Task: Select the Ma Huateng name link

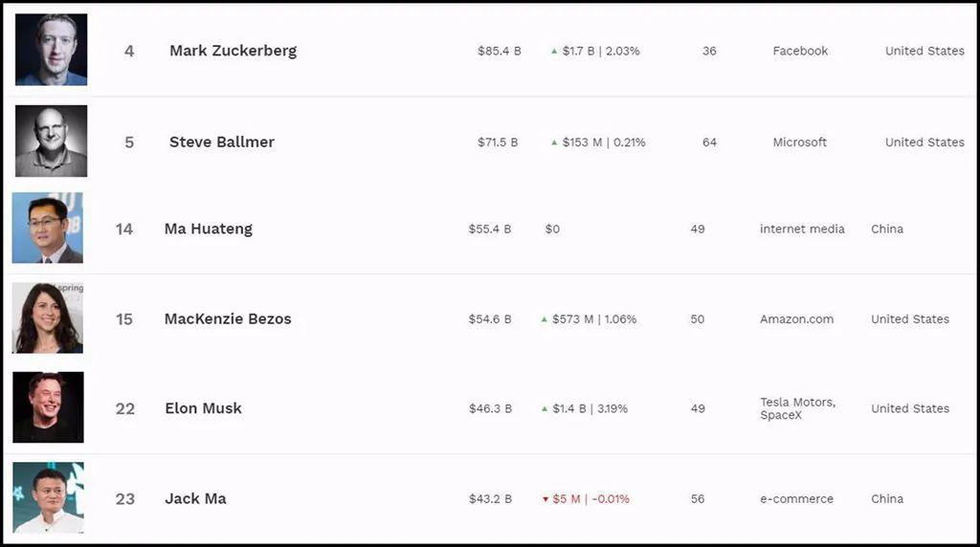Action: 209,229
